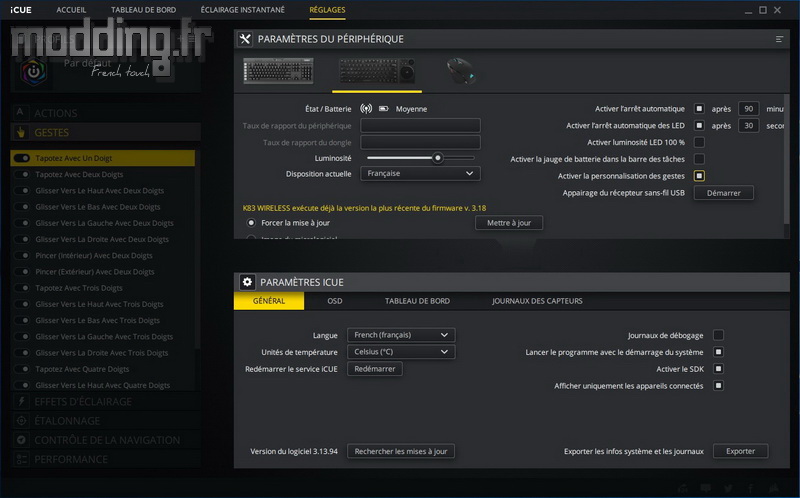The image size is (800, 498).
Task: Click Rechercher les mises à jour button
Action: click(x=401, y=452)
